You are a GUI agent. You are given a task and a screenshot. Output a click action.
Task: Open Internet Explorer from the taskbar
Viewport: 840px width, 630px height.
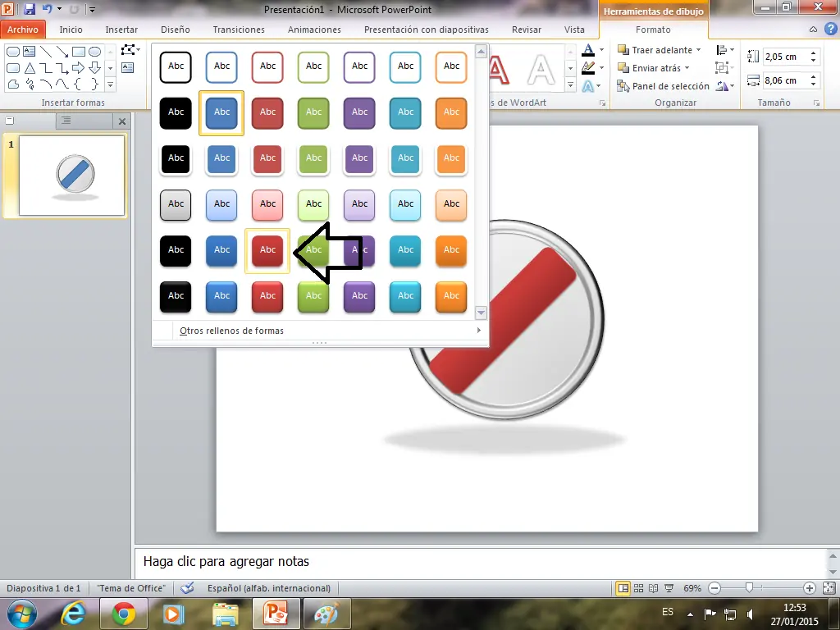point(73,614)
